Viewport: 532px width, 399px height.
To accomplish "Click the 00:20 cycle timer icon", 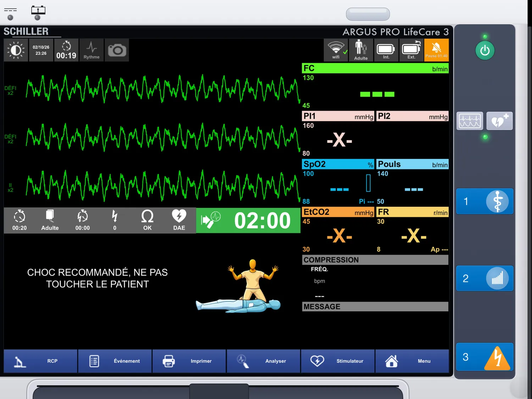I will (x=20, y=220).
